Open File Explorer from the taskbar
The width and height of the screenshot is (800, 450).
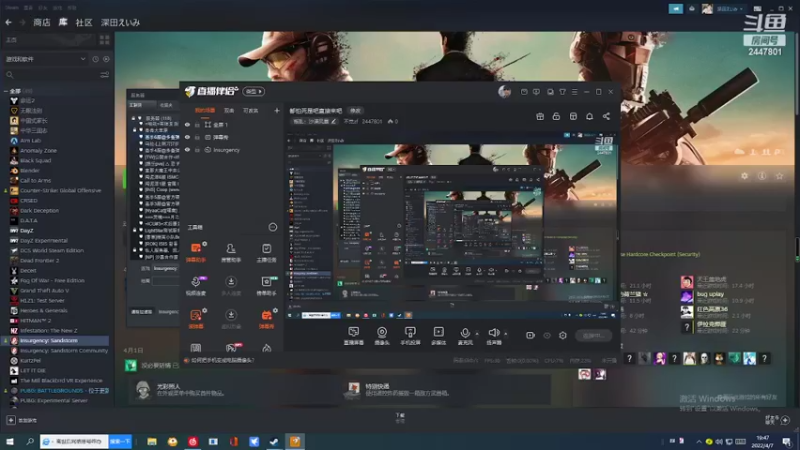click(x=152, y=441)
